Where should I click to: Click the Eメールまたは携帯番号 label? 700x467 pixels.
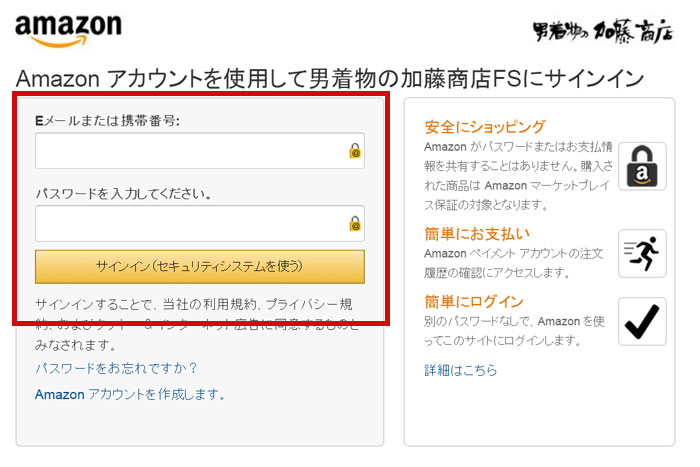coord(107,121)
